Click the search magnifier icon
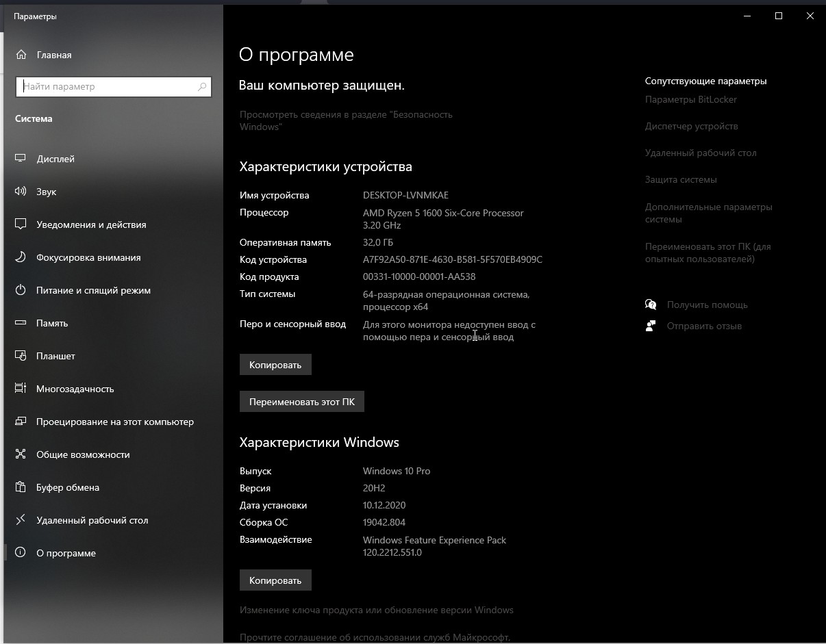Viewport: 826px width, 644px height. coord(202,87)
